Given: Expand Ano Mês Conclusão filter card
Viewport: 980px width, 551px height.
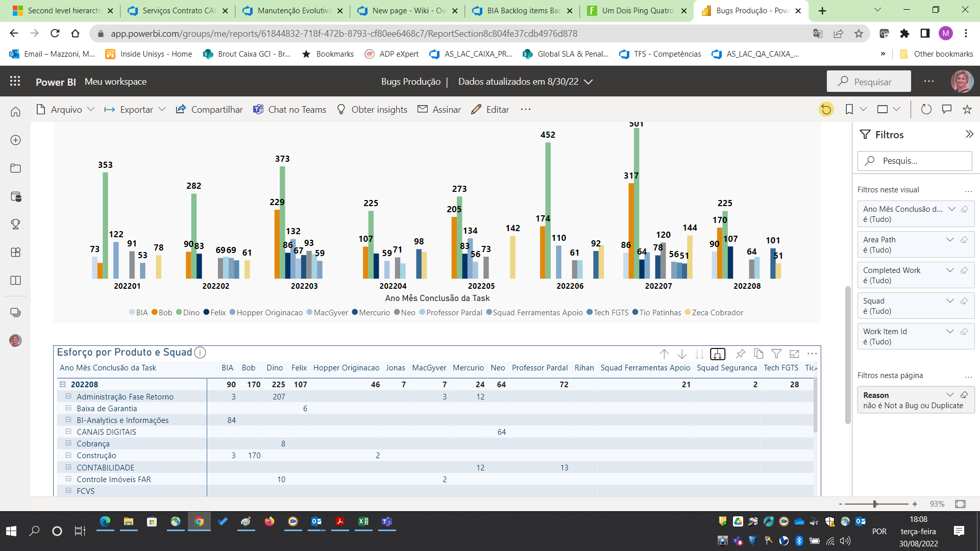Looking at the screenshot, I should pos(951,209).
